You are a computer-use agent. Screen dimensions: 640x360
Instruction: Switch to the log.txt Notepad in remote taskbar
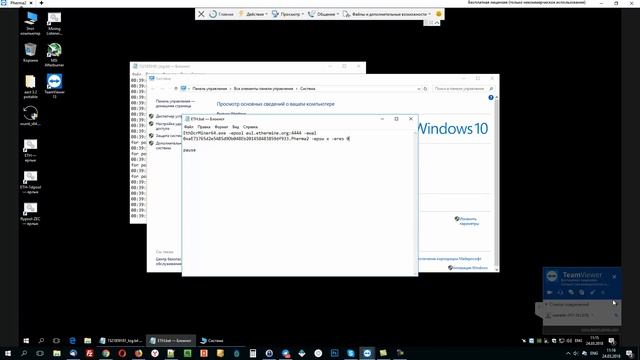tap(121, 340)
